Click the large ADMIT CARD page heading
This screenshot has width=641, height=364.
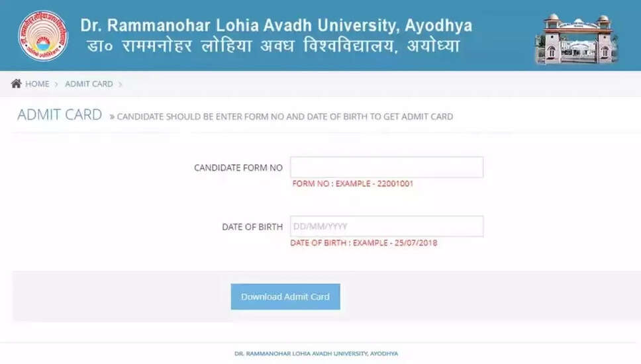(x=60, y=115)
